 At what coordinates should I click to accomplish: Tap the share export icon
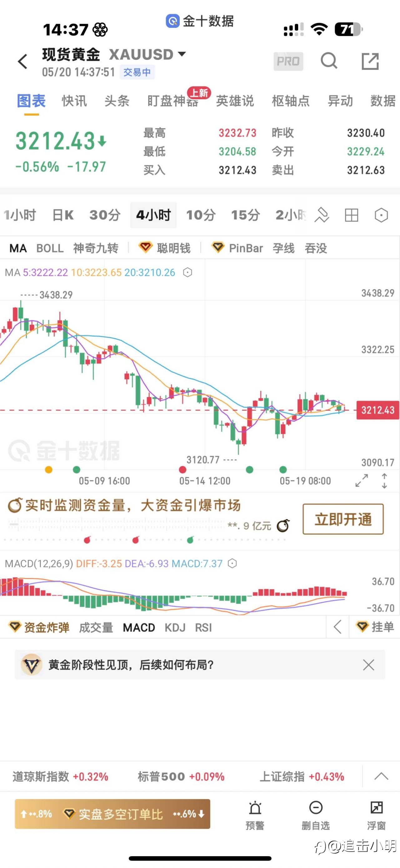point(370,61)
